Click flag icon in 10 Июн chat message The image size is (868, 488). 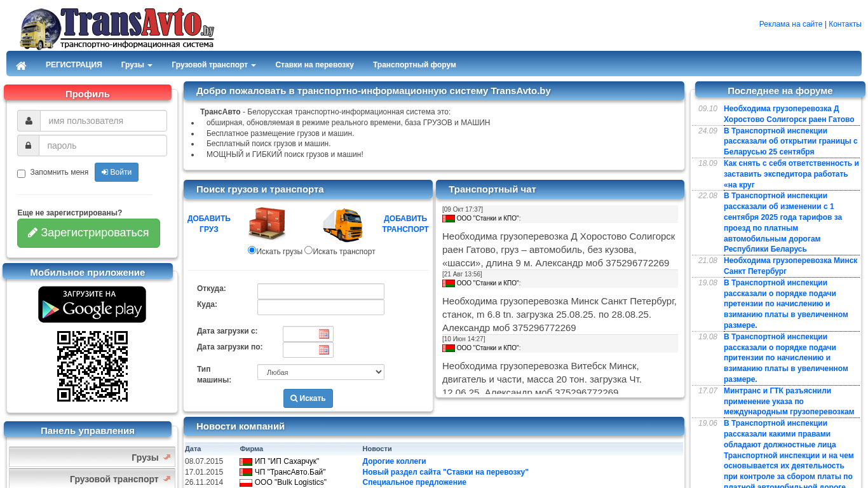point(449,348)
